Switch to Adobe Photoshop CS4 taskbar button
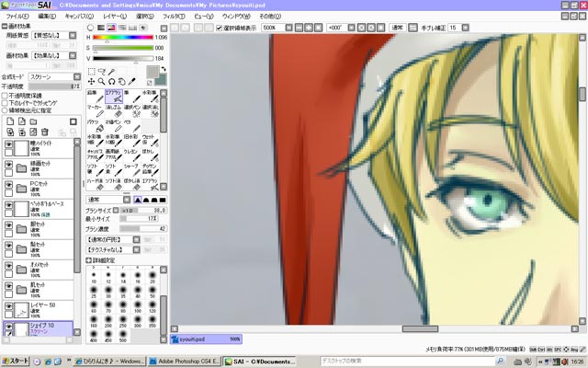 click(184, 362)
